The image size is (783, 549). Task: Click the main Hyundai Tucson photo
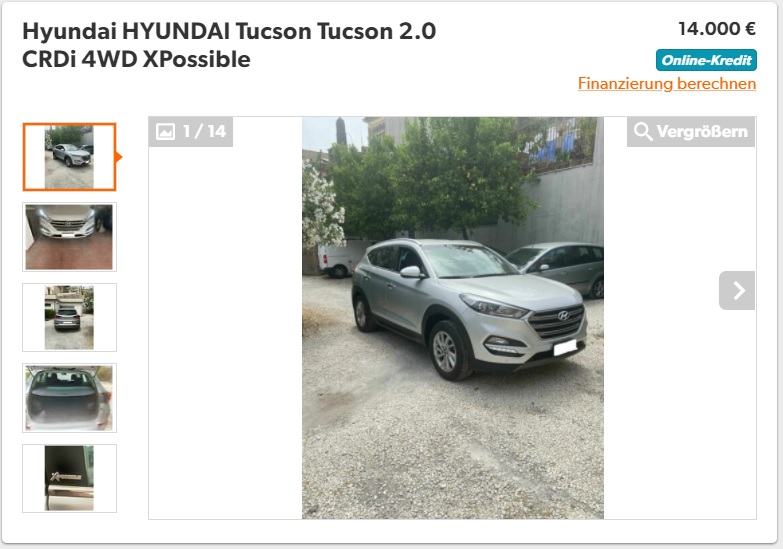[453, 318]
